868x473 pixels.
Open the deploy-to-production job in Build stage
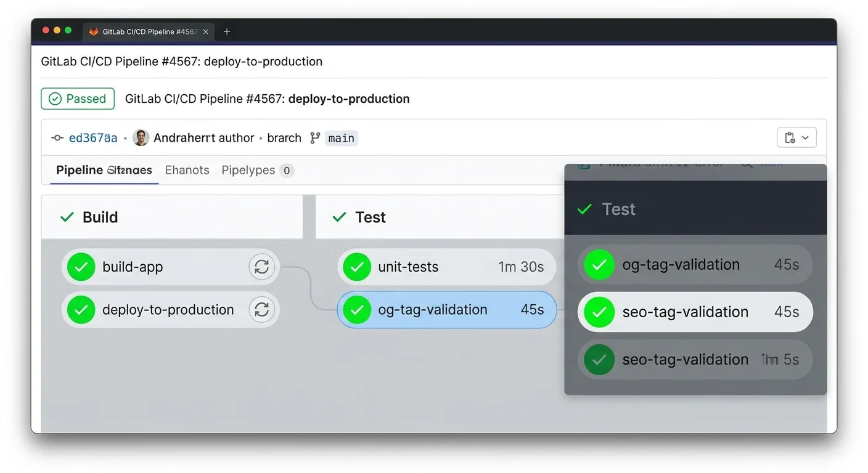[x=170, y=310]
